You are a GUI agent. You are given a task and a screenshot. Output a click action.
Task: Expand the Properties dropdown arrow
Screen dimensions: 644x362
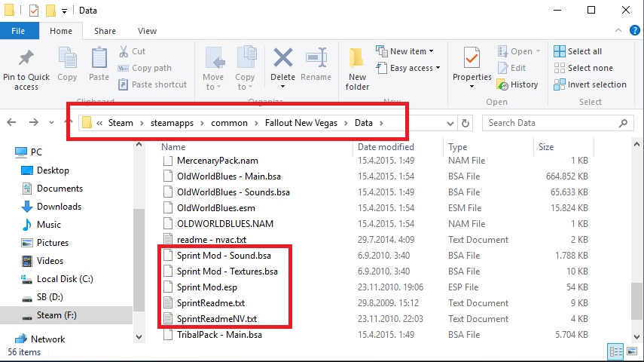472,87
